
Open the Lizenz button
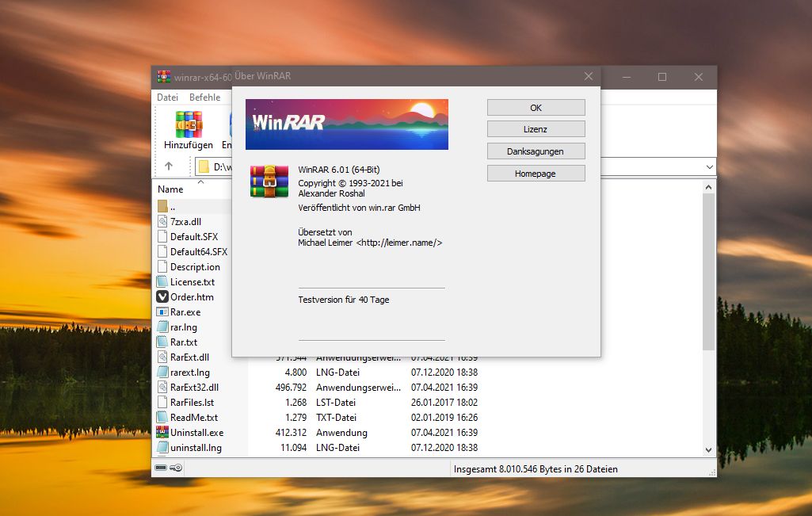coord(536,129)
